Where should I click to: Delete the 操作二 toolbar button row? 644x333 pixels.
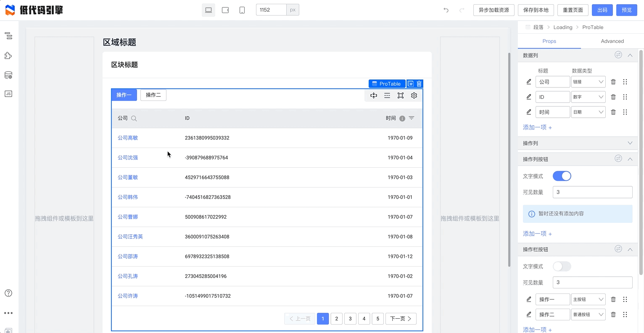[613, 314]
